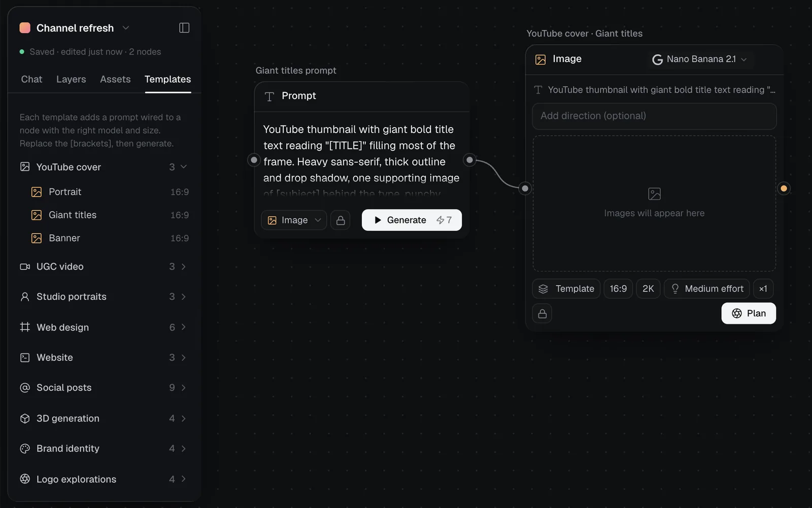The image size is (812, 508).
Task: Click the Prompt node text icon
Action: click(x=269, y=97)
